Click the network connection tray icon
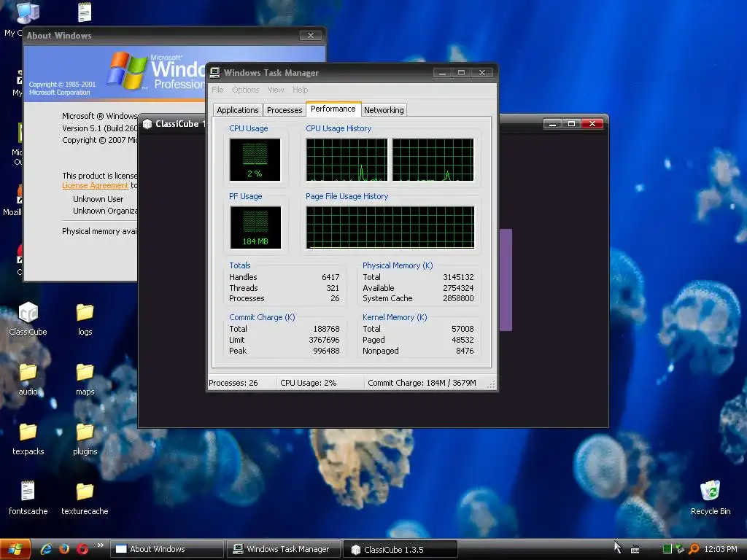 (681, 549)
